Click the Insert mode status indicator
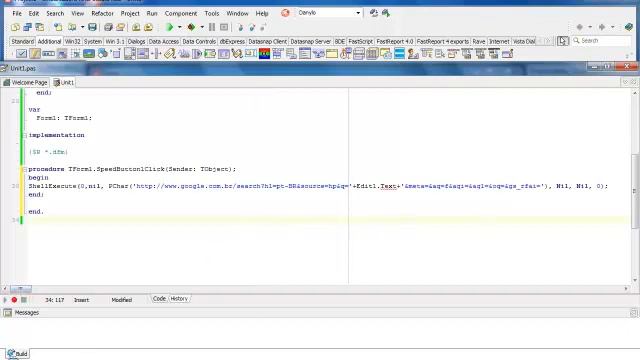This screenshot has height=360, width=640. (x=81, y=300)
